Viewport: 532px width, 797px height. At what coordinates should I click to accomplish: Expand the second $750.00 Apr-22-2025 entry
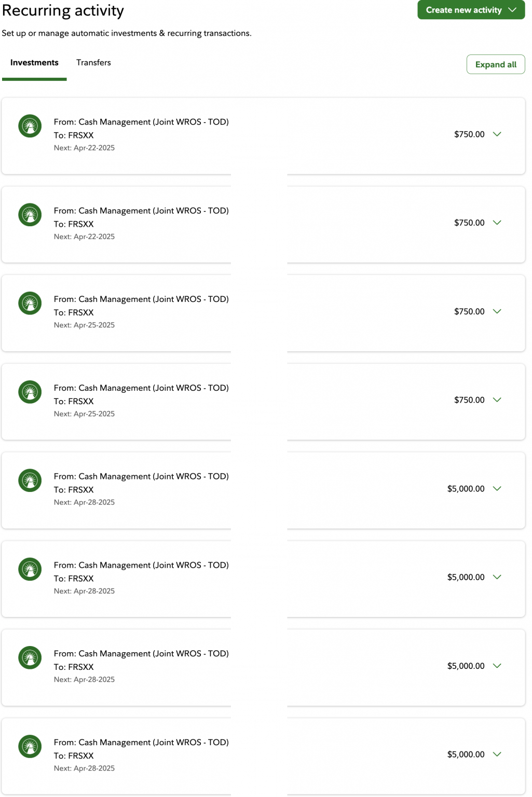[x=497, y=223]
